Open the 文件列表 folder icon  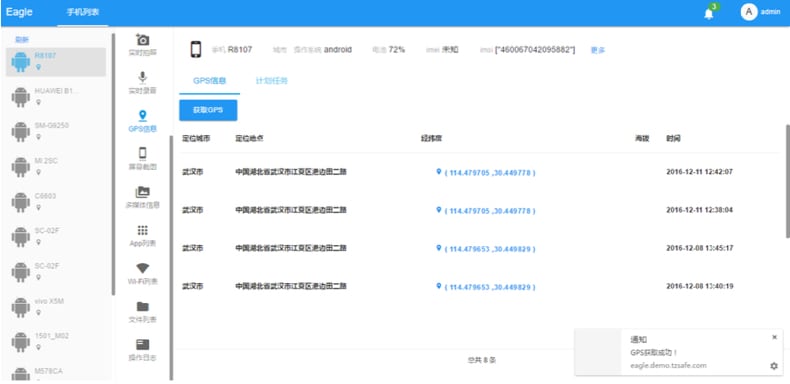(143, 306)
